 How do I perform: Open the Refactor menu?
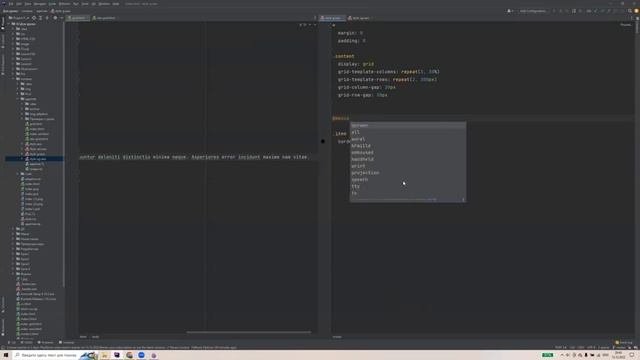click(64, 4)
